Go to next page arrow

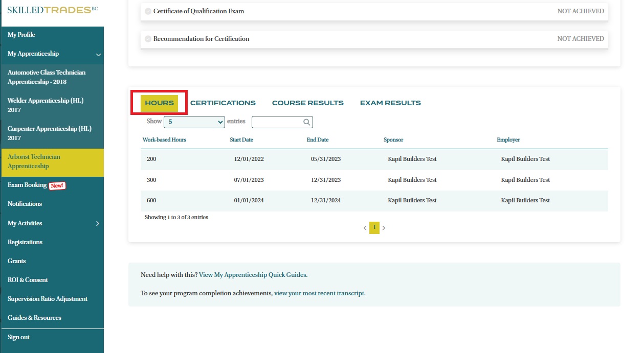384,228
